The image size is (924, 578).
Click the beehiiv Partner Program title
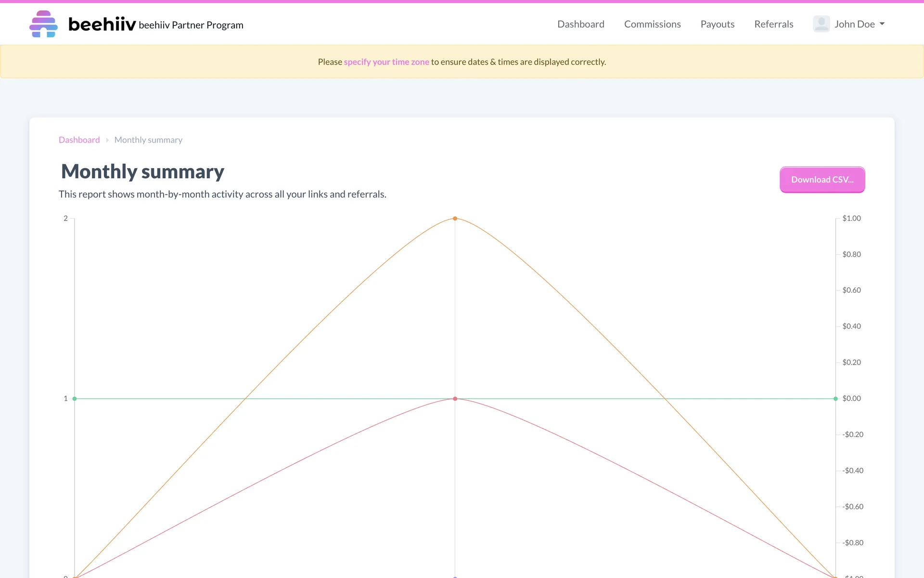(191, 25)
